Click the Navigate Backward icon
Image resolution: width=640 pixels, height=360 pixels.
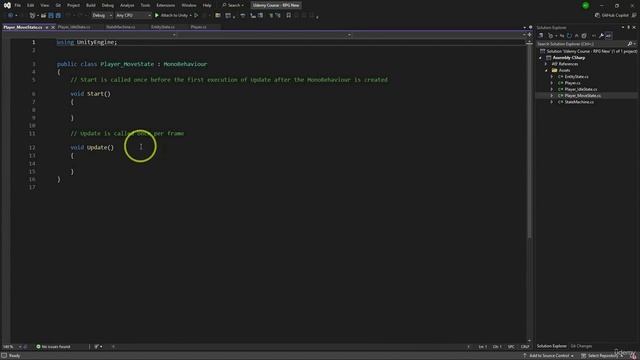[x=10, y=16]
